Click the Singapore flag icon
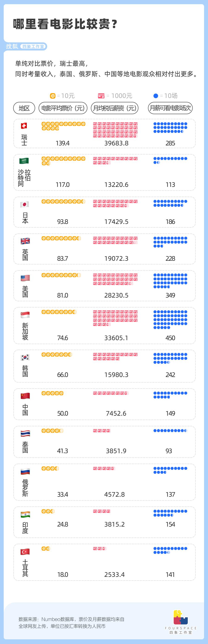Viewport: 208px width, 644px height. tap(25, 315)
